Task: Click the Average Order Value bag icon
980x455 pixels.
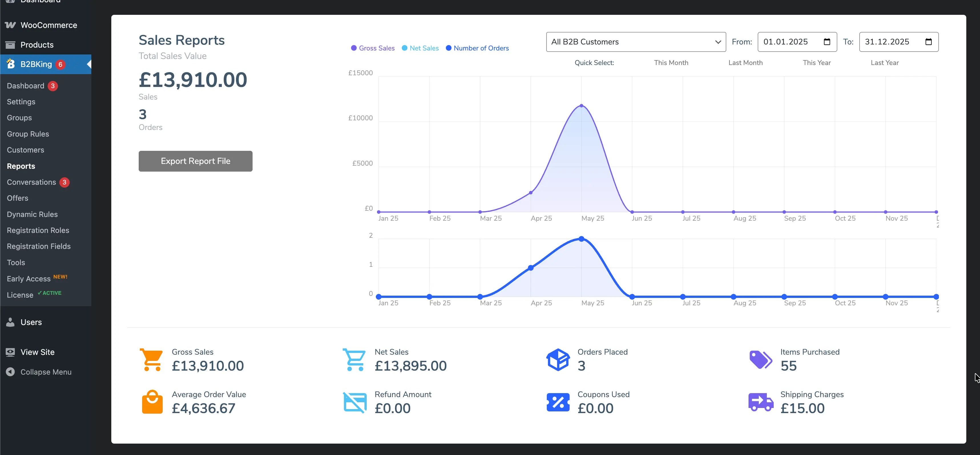Action: pos(152,402)
